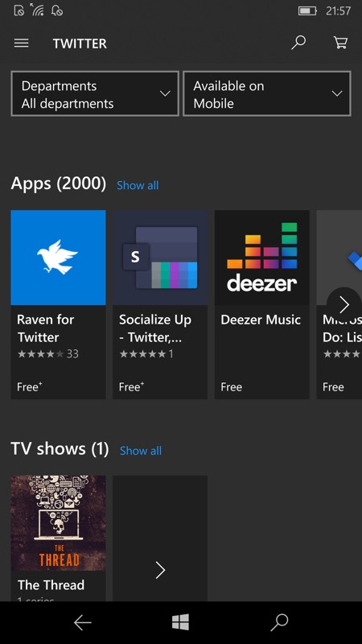The height and width of the screenshot is (644, 362).
Task: Show all TV shows results
Action: click(x=140, y=451)
